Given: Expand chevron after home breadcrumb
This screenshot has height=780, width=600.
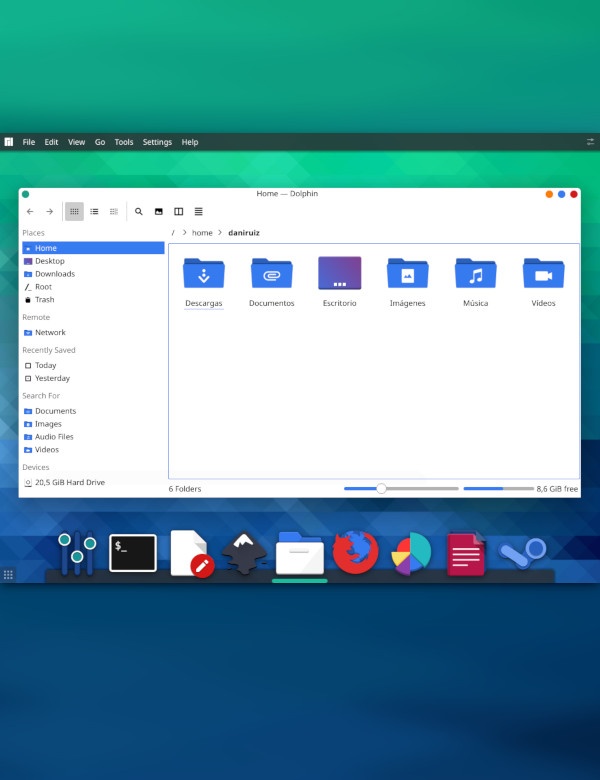Looking at the screenshot, I should point(220,233).
